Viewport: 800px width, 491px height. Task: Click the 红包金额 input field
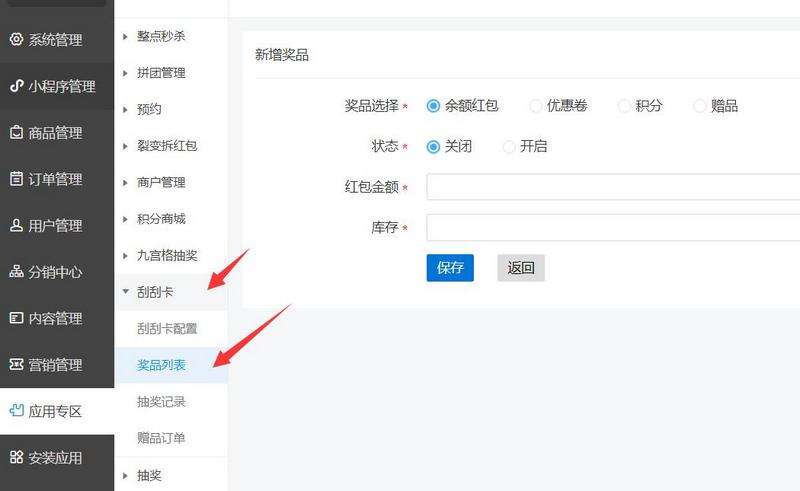coord(612,187)
